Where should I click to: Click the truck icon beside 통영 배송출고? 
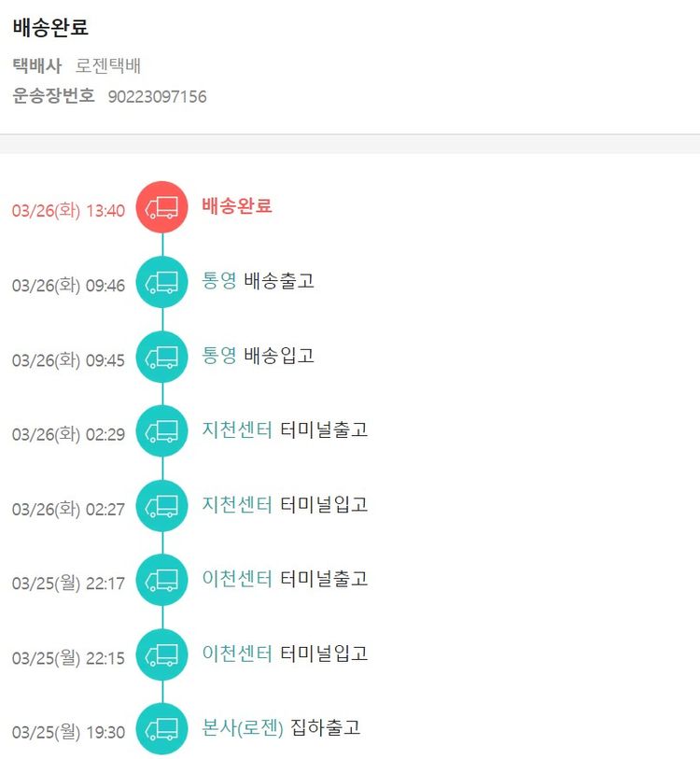pyautogui.click(x=162, y=281)
